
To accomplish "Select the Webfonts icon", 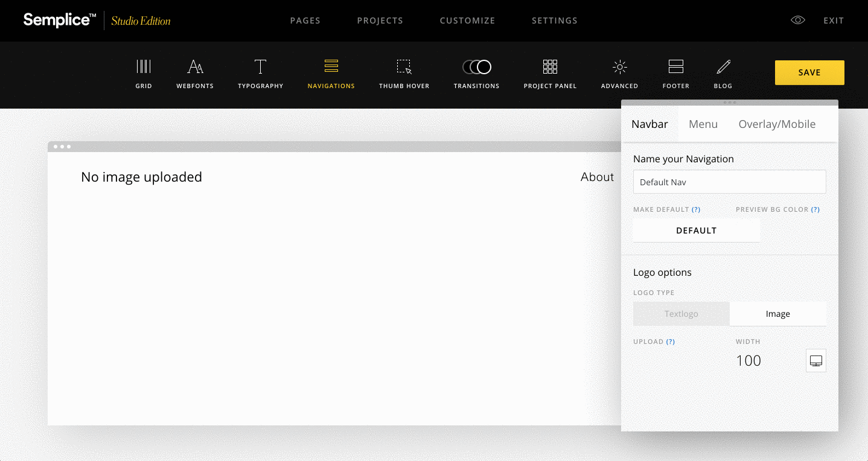I will pos(195,67).
